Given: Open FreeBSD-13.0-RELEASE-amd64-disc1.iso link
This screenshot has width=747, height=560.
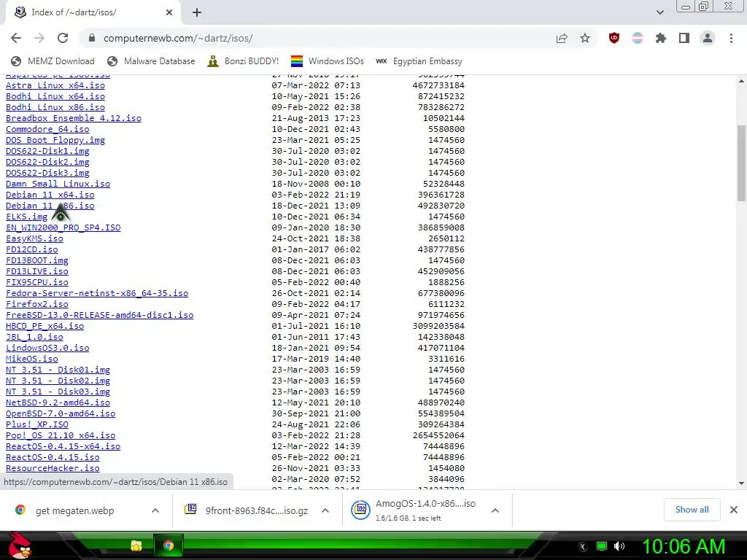Looking at the screenshot, I should (99, 315).
